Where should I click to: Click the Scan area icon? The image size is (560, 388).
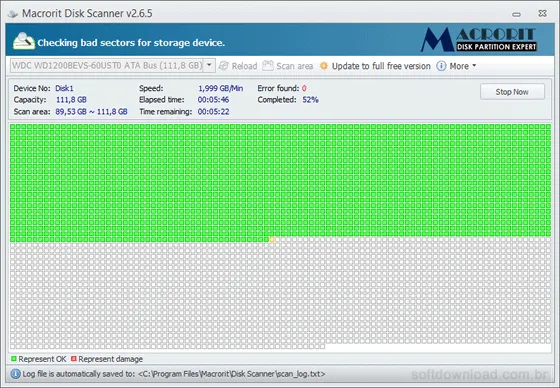[x=268, y=65]
